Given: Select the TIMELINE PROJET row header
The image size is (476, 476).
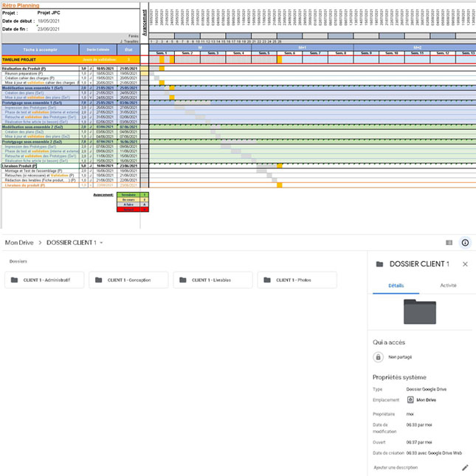Looking at the screenshot, I should tap(38, 59).
